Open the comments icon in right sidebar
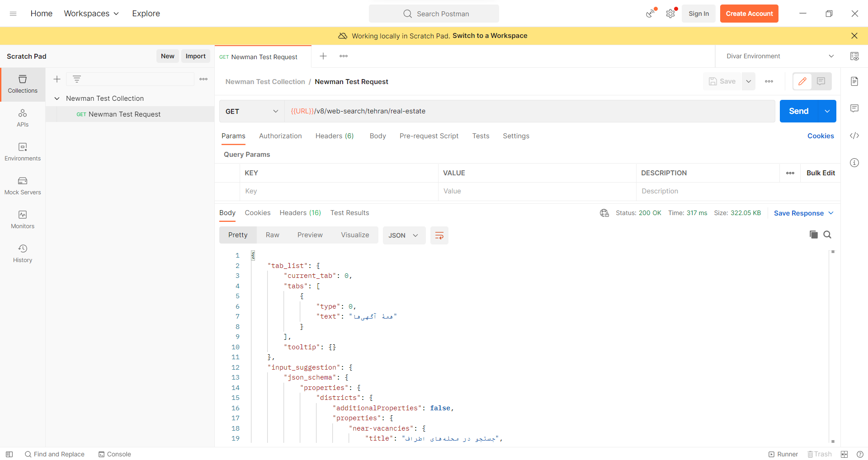 (x=854, y=108)
